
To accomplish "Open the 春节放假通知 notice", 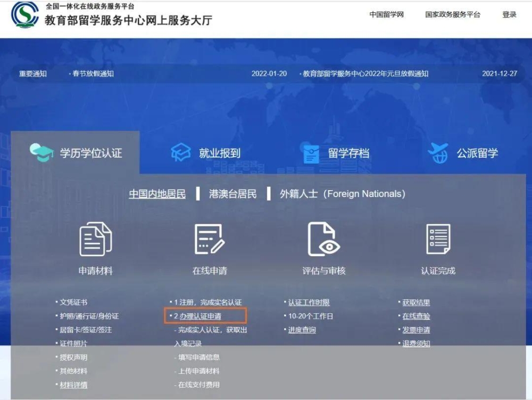I will point(93,74).
